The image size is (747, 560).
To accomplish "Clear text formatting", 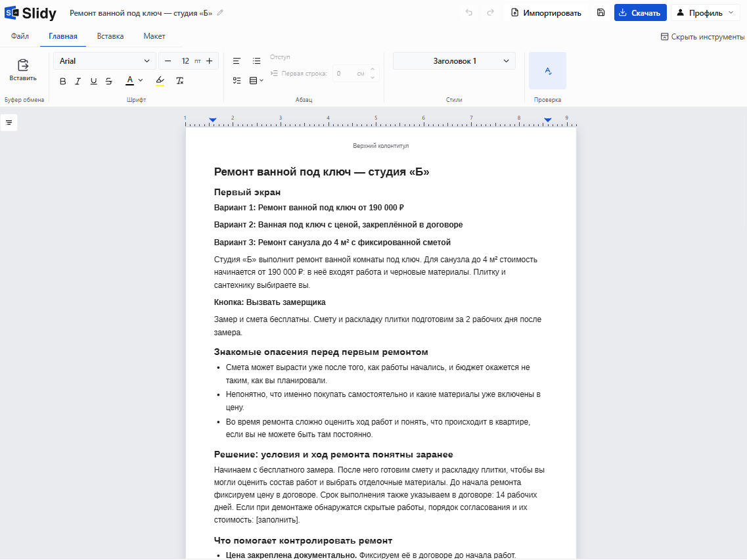I will [x=179, y=81].
